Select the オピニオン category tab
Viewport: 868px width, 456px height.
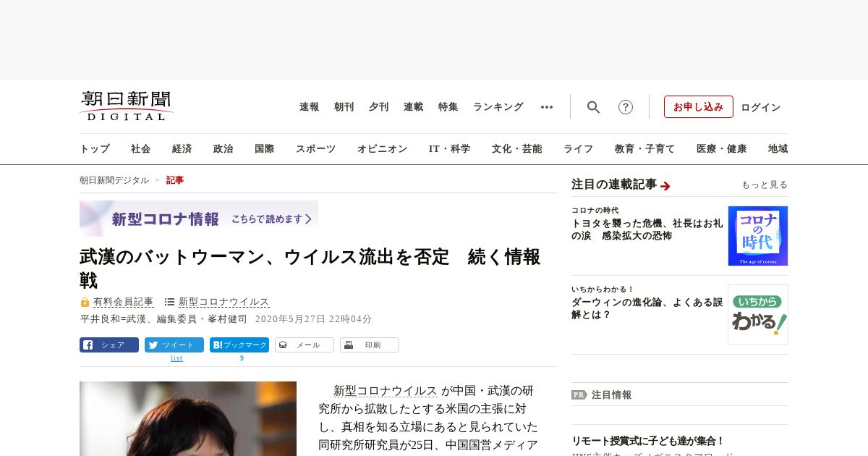point(382,149)
